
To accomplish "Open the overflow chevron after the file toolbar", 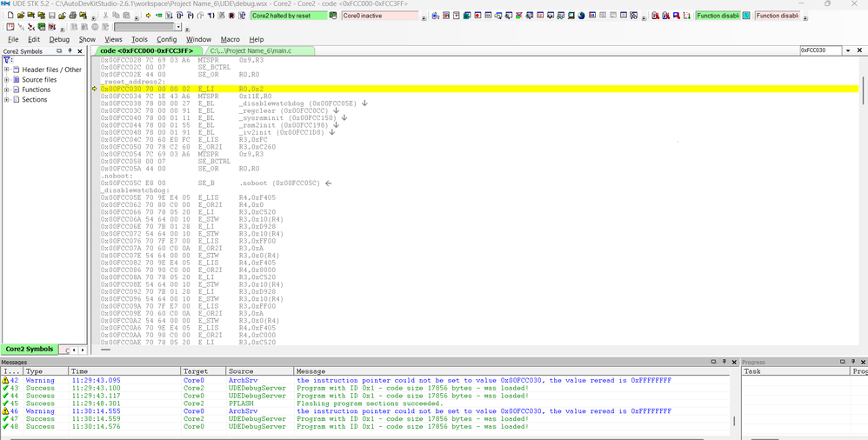I will (94, 18).
